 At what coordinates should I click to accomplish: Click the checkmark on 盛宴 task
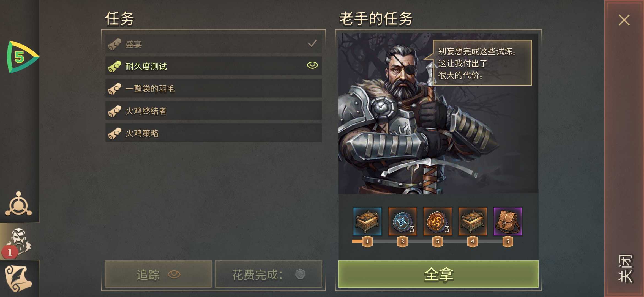click(312, 43)
